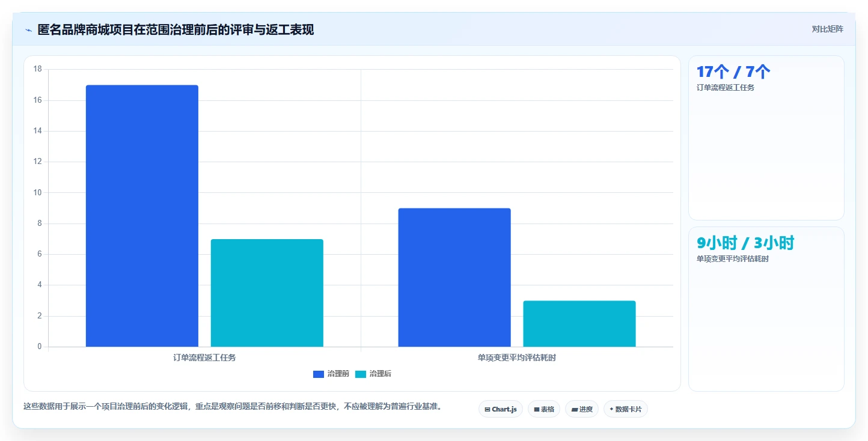Select the Chart.js tag chip

click(501, 409)
